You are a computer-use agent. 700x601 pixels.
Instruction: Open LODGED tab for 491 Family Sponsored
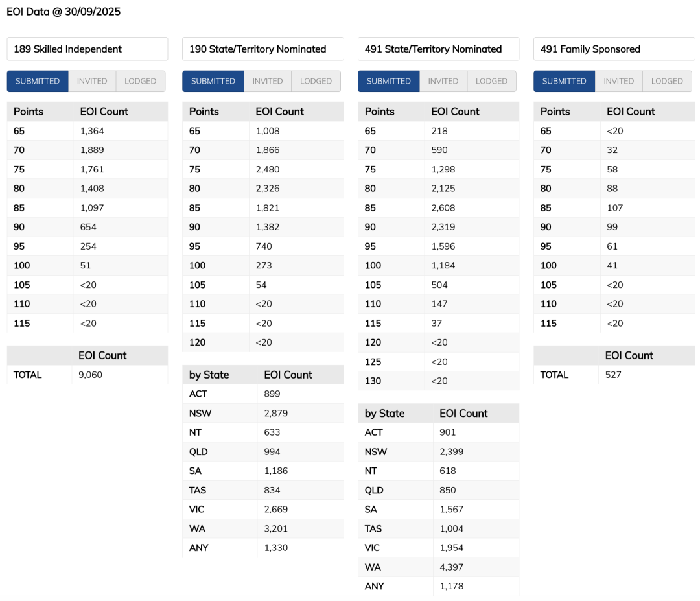(x=667, y=81)
